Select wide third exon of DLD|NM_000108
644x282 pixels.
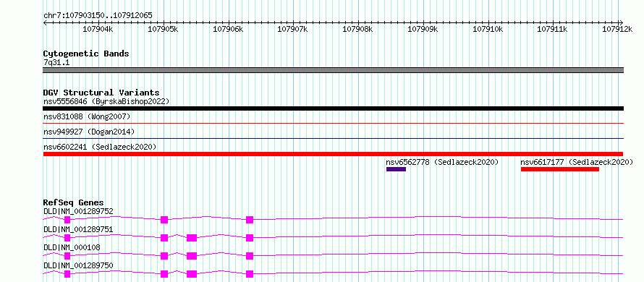[192, 256]
